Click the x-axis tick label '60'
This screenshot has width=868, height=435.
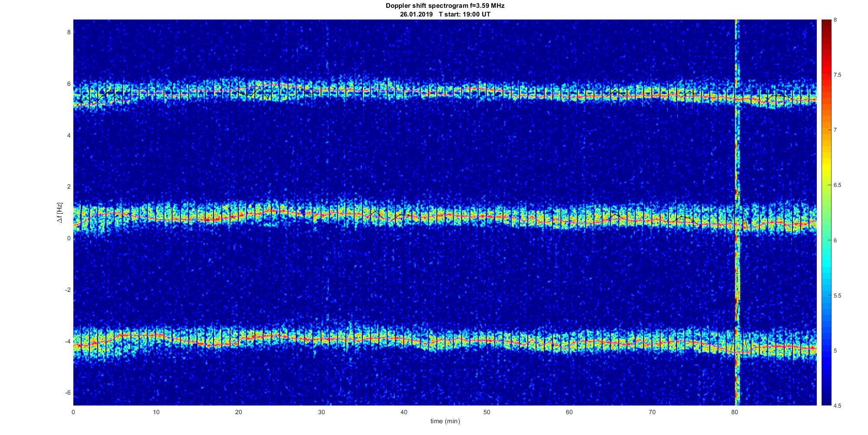pos(569,412)
